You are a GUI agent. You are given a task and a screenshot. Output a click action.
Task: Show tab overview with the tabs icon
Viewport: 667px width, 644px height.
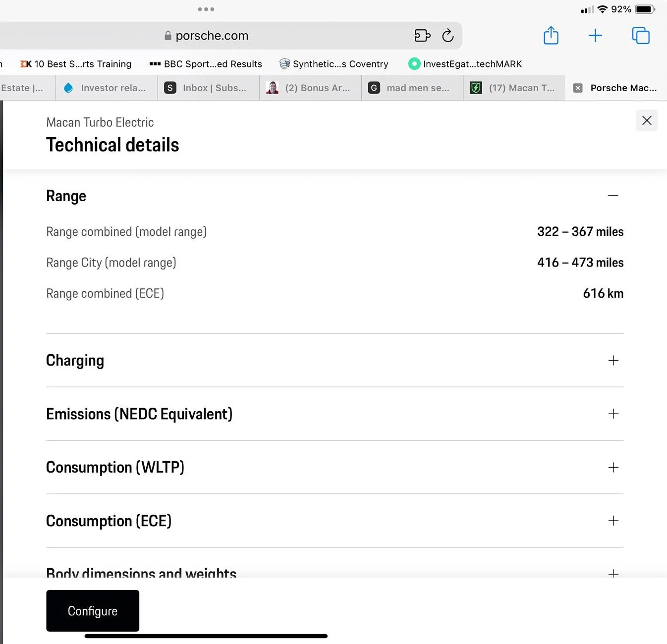click(x=640, y=35)
